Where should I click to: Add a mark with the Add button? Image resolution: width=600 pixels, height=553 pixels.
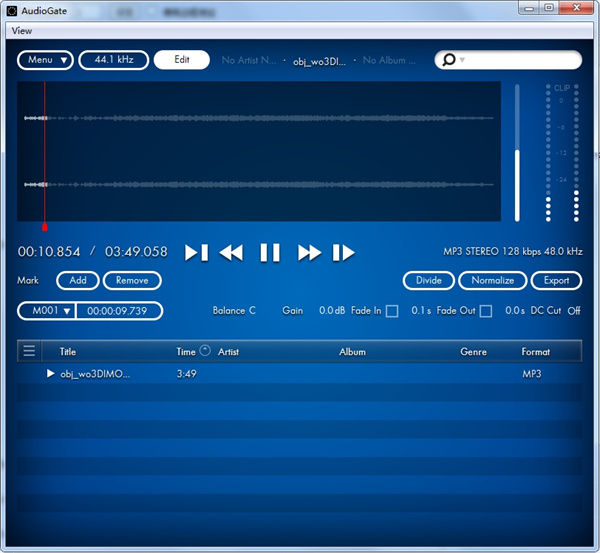pos(78,281)
